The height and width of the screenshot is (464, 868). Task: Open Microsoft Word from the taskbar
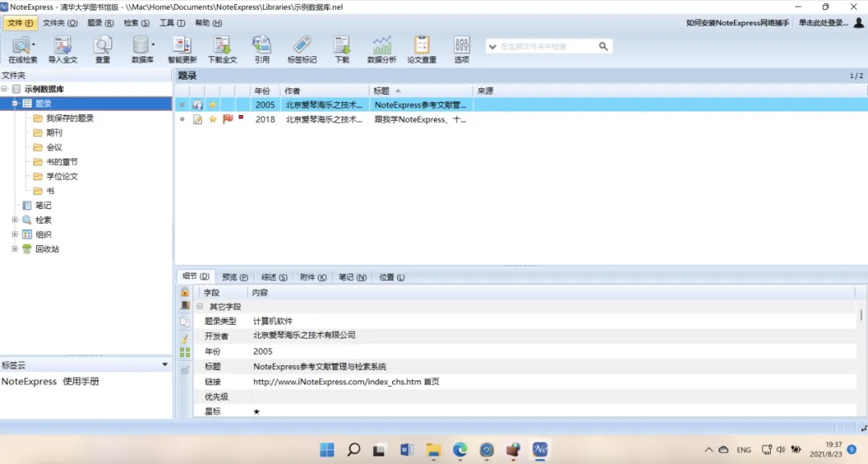(407, 450)
